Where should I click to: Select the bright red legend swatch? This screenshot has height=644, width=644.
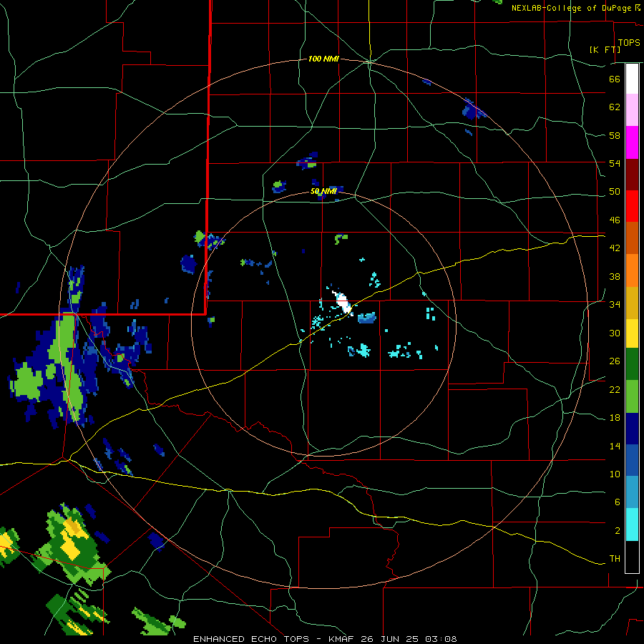(632, 206)
